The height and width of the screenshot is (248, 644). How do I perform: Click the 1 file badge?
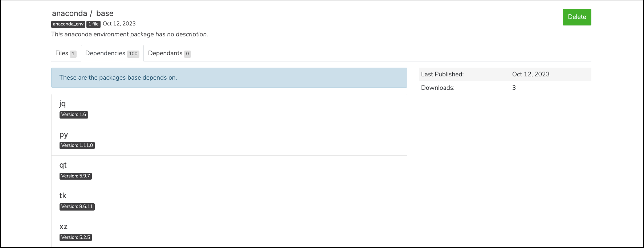93,24
